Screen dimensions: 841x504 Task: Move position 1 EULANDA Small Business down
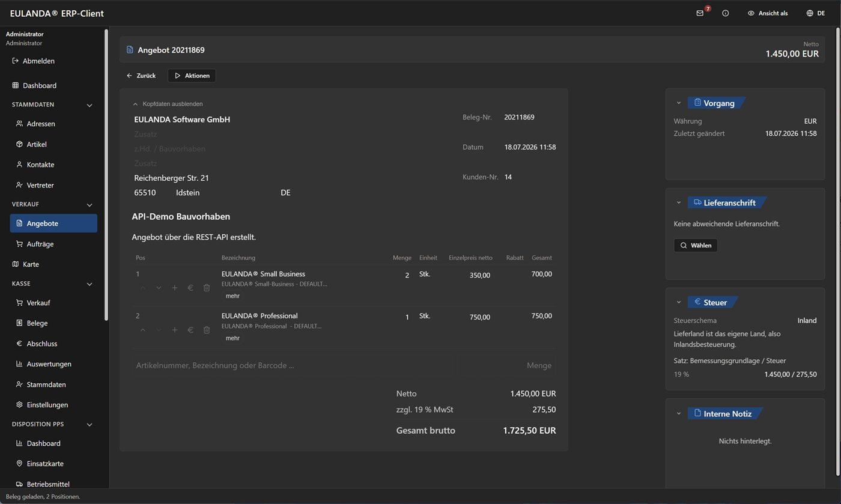pos(159,288)
